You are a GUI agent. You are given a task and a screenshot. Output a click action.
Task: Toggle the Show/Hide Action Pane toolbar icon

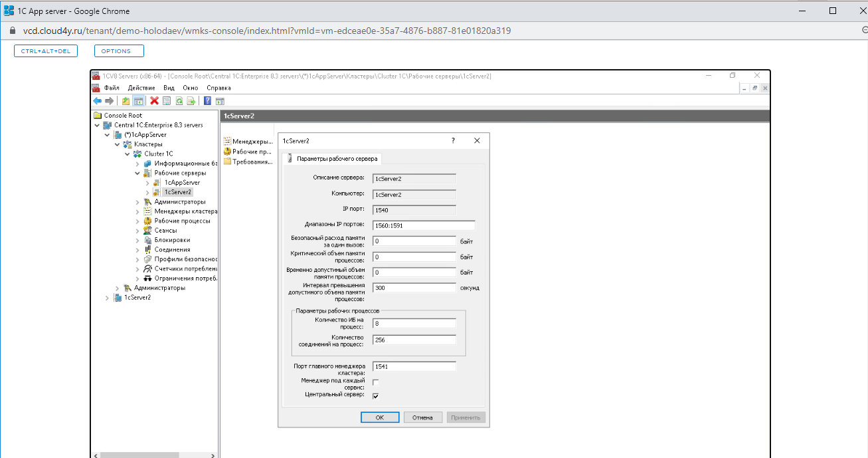[220, 101]
